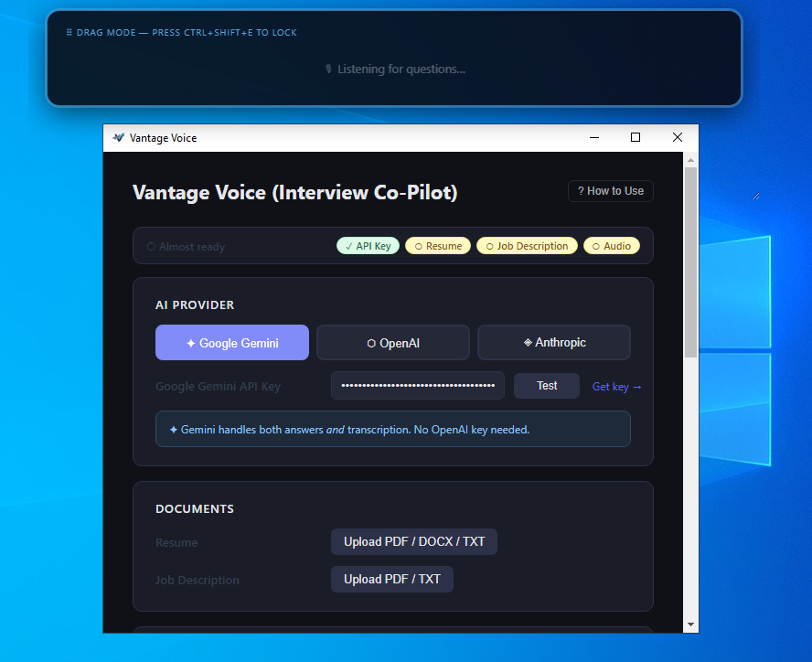Click the microphone icon in the listening overlay
The width and height of the screenshot is (812, 662).
point(328,69)
